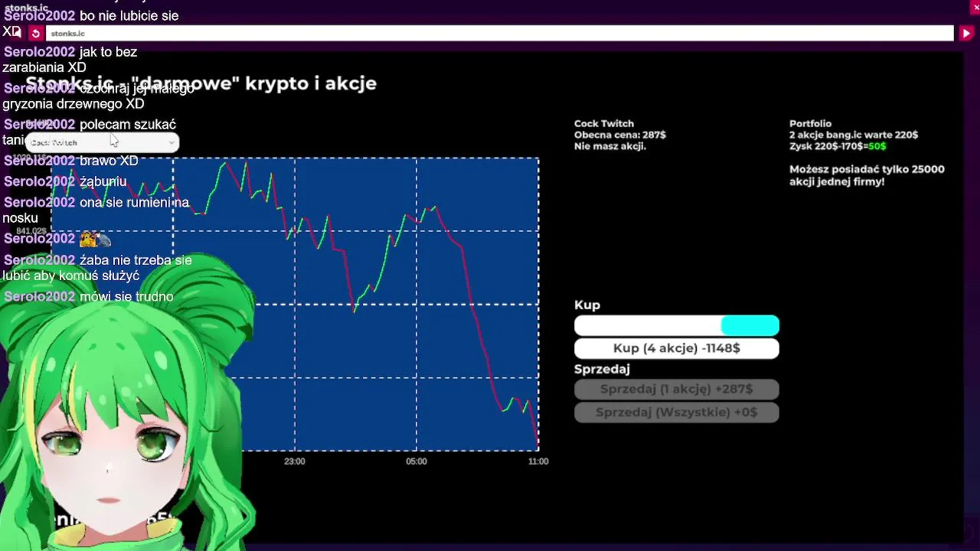Viewport: 980px width, 551px height.
Task: Click the Cock Twitch stock name heading
Action: pyautogui.click(x=604, y=123)
